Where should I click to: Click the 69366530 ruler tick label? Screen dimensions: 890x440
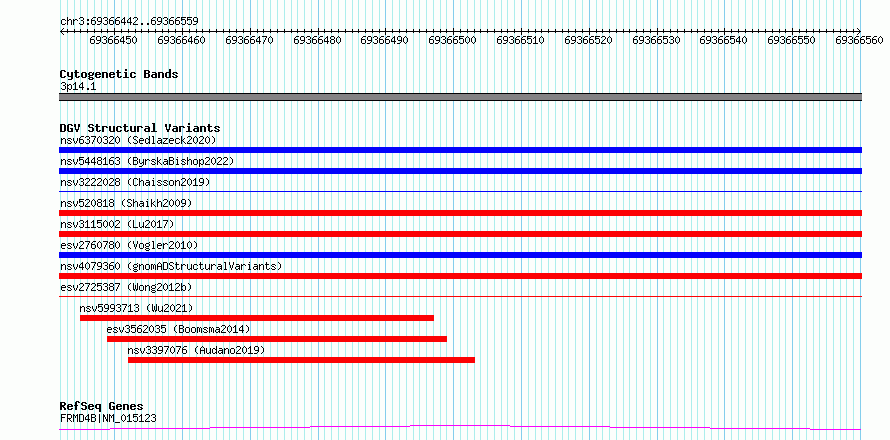[x=656, y=41]
